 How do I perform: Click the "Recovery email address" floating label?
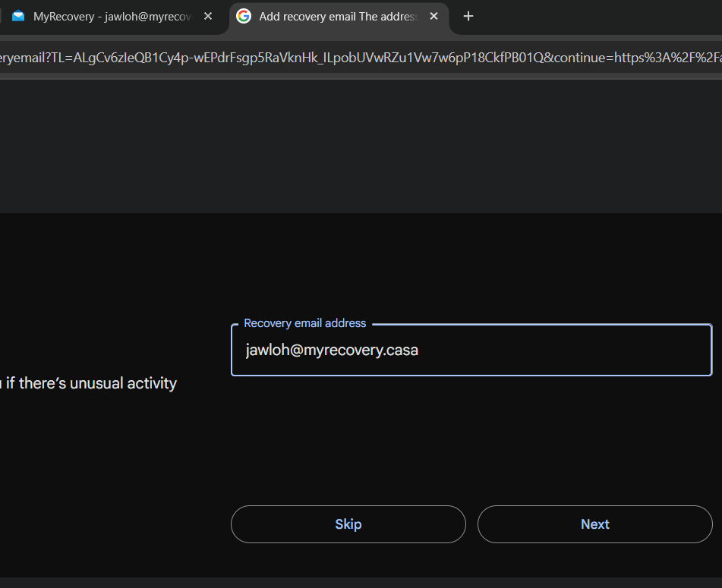coord(304,323)
